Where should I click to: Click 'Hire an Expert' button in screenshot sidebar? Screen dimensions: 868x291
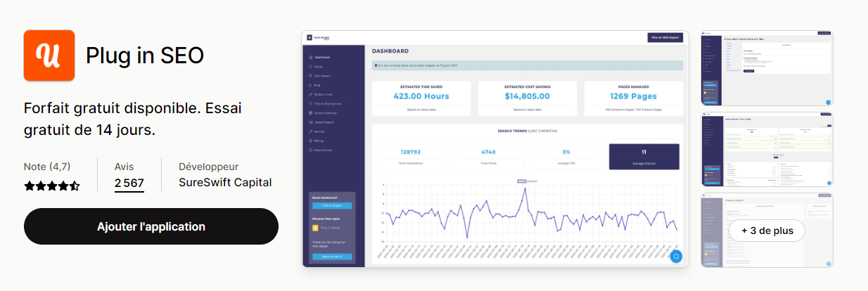pyautogui.click(x=332, y=205)
